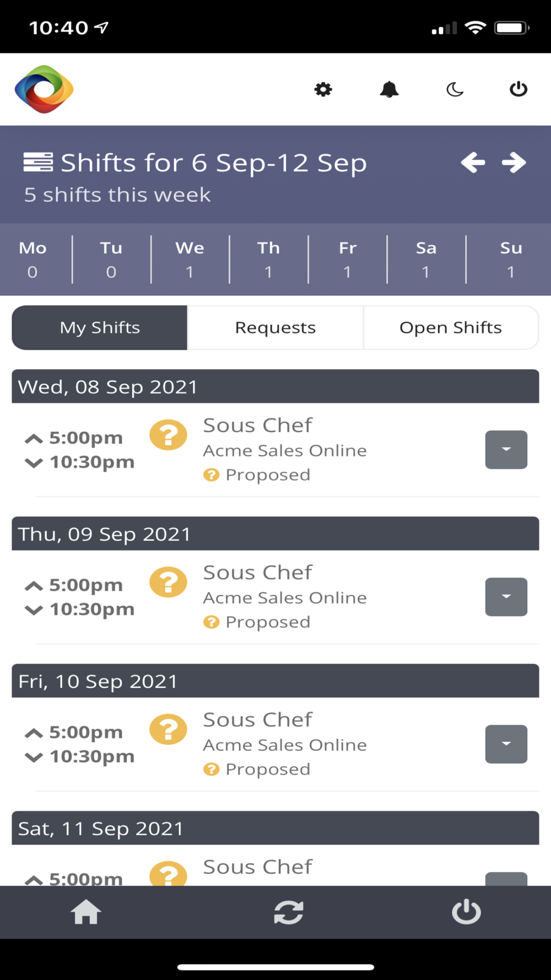Go to previous week with left arrow
This screenshot has width=551, height=980.
(x=473, y=163)
